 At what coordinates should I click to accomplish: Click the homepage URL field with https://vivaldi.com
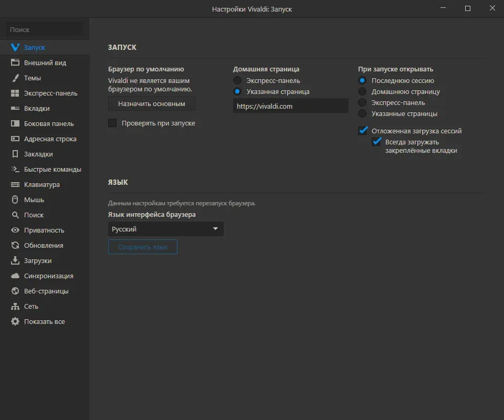tap(290, 106)
